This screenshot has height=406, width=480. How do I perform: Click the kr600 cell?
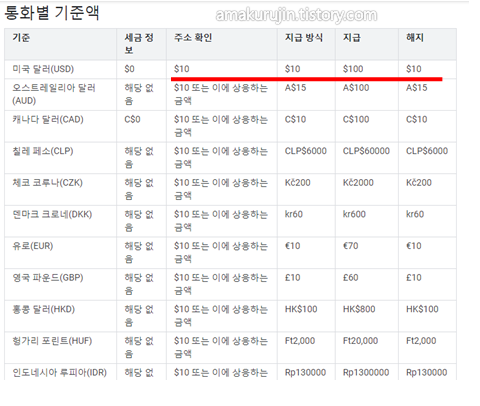click(x=354, y=214)
